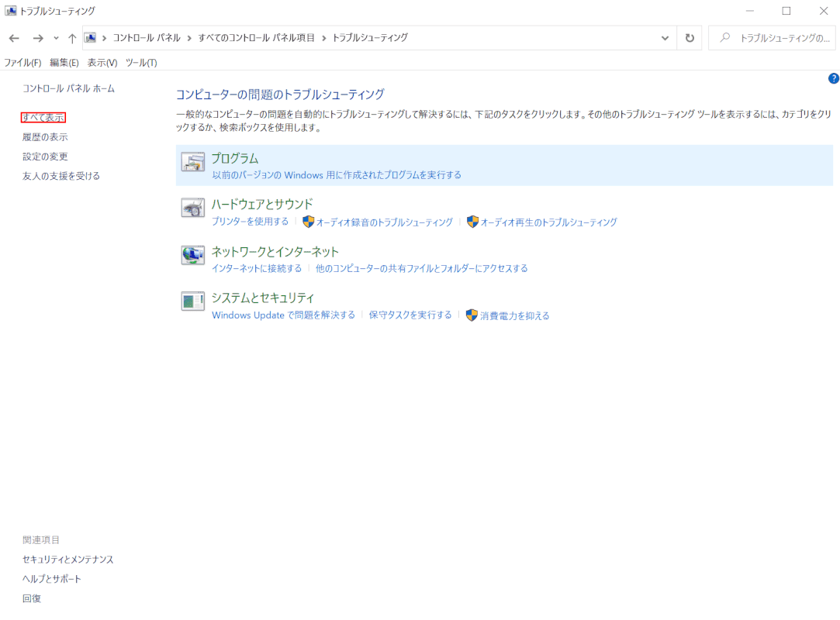Open セキュリティとメンテナンス related item
This screenshot has width=840, height=620.
pyautogui.click(x=68, y=560)
